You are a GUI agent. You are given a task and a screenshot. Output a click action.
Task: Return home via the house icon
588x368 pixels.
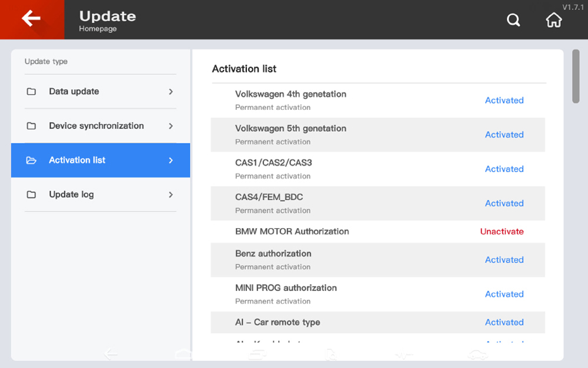click(553, 19)
